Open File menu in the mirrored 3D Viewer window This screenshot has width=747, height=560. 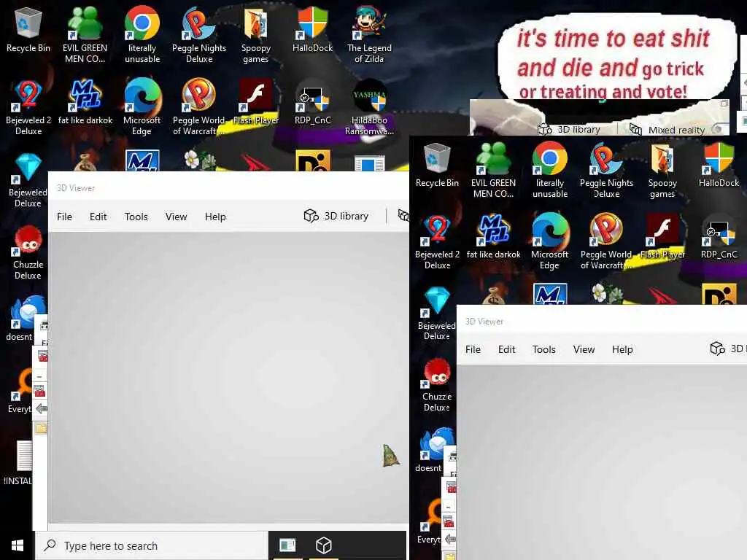pos(473,349)
